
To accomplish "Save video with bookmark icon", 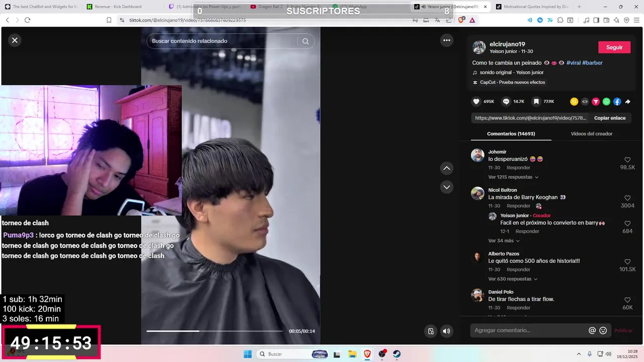I will (x=536, y=102).
